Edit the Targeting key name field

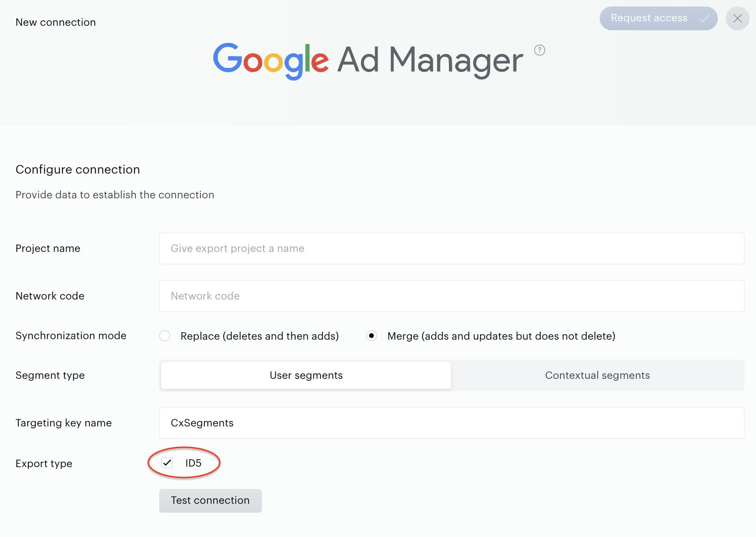click(451, 423)
